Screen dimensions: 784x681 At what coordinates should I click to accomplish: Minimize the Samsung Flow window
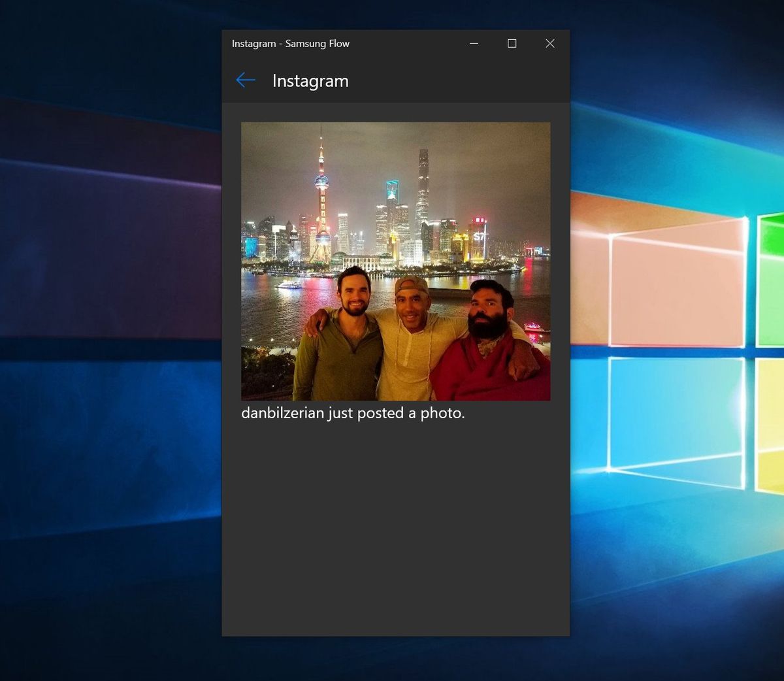click(x=474, y=44)
